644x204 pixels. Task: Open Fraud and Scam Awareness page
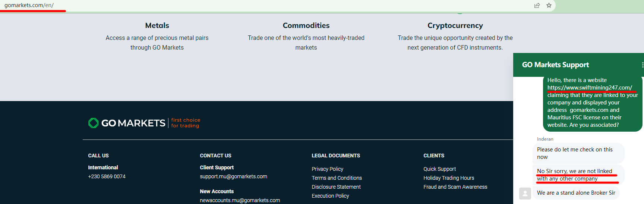455,187
